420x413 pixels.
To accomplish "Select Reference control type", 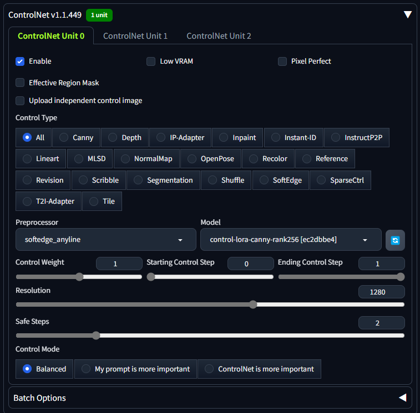I will coord(325,159).
